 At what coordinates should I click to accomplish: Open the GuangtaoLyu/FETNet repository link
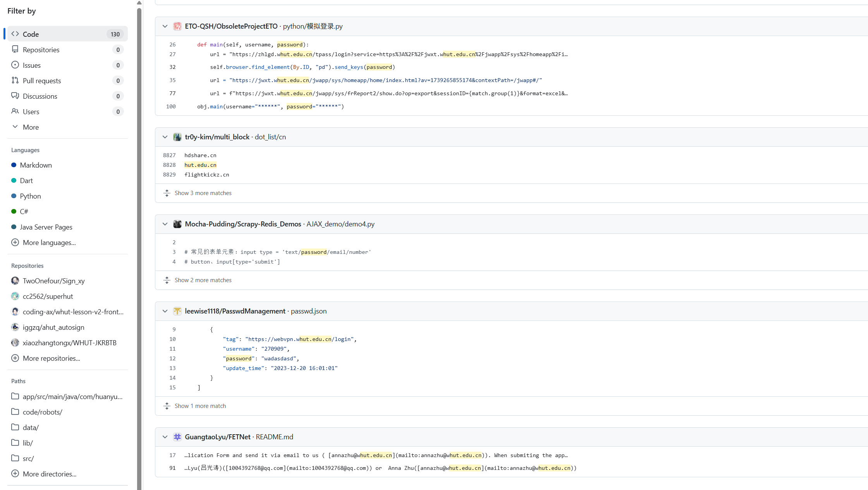tap(217, 437)
